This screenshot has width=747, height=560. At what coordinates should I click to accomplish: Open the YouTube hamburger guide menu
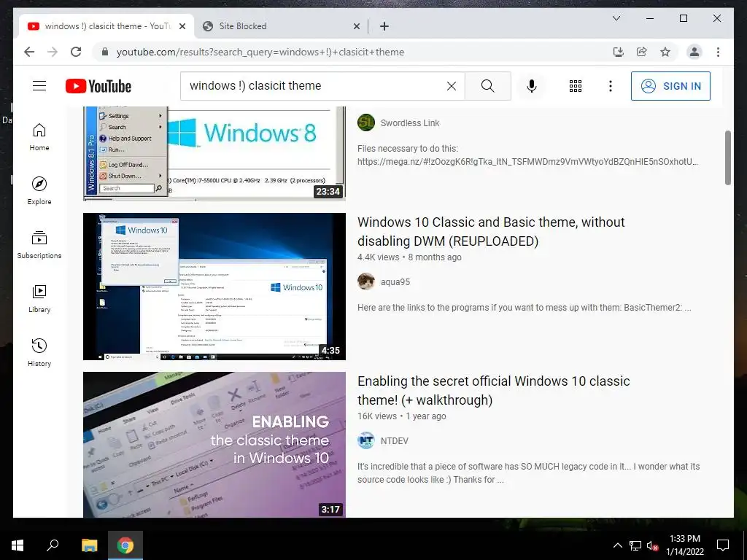click(x=39, y=86)
